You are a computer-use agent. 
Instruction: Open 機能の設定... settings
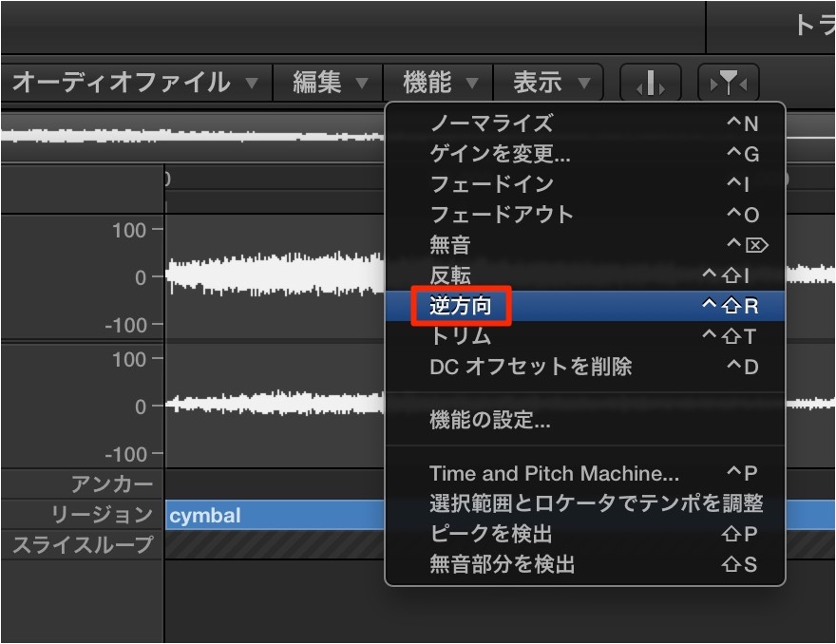click(585, 420)
